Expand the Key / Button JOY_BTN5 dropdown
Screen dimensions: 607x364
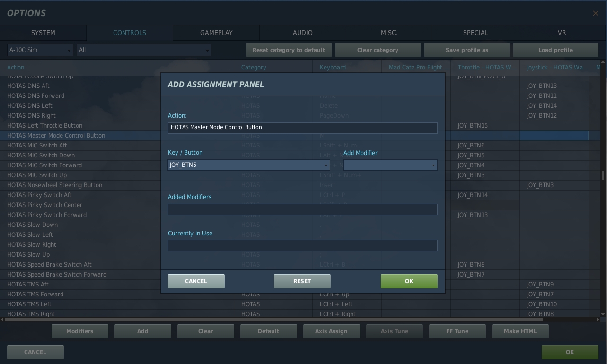pos(249,165)
